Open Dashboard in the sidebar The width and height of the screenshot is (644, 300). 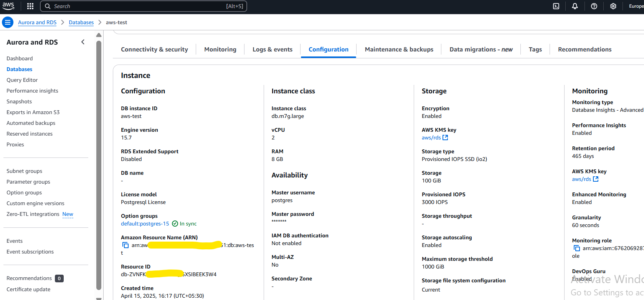[x=20, y=58]
